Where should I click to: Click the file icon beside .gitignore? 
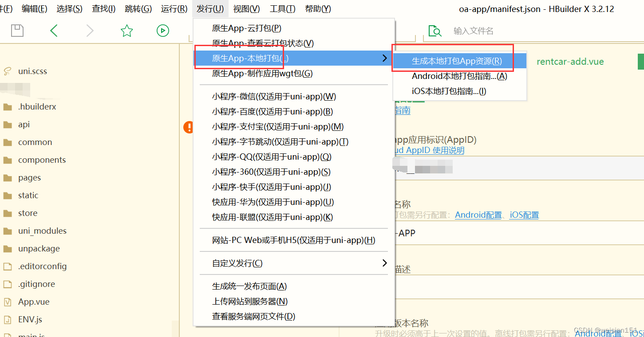pos(8,284)
